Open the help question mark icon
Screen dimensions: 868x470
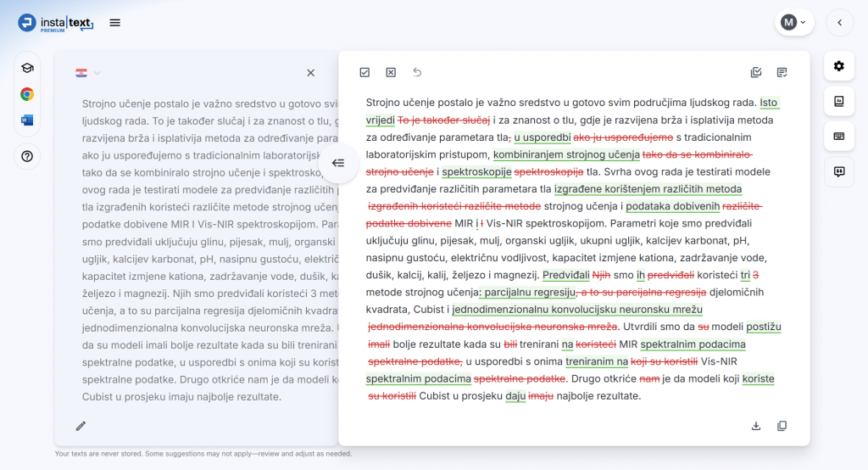(27, 156)
